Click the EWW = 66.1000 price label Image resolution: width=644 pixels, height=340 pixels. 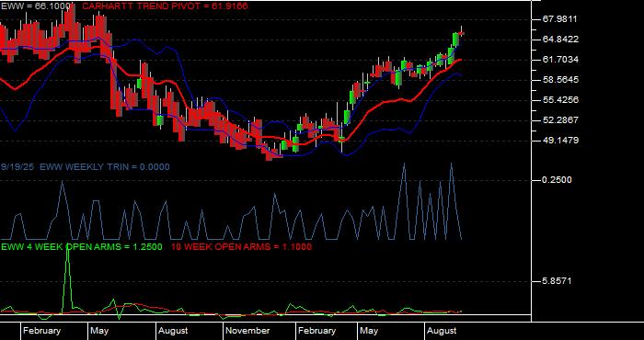click(x=36, y=6)
